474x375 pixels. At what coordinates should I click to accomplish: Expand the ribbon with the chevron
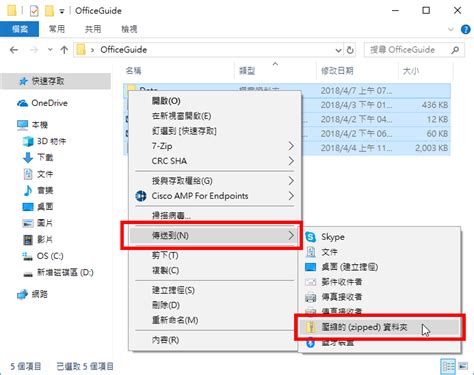tap(451, 29)
